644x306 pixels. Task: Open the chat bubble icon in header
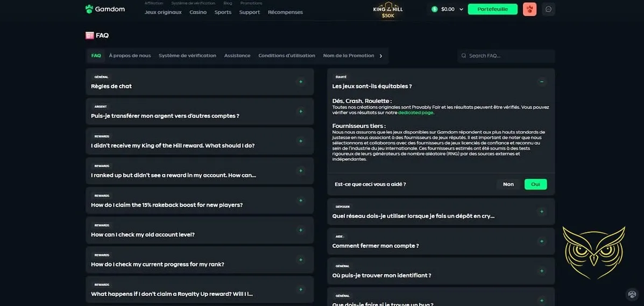coord(548,9)
